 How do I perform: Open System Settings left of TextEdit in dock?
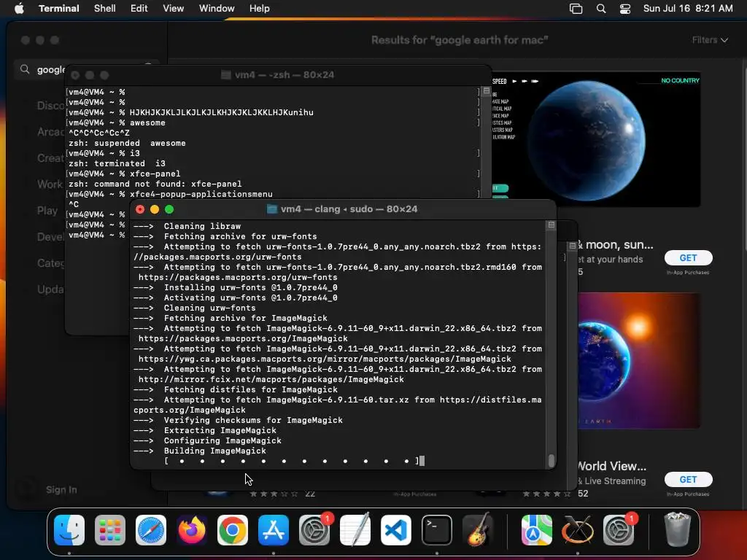click(314, 530)
